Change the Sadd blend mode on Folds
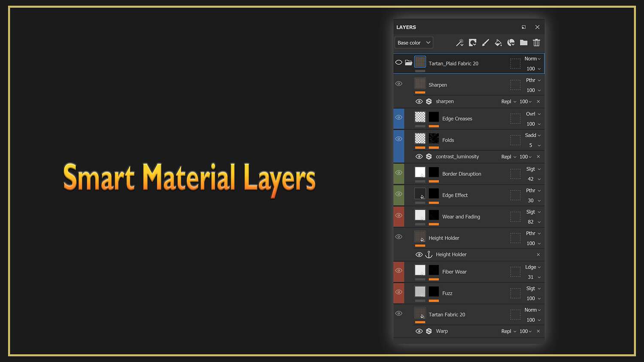 point(533,136)
